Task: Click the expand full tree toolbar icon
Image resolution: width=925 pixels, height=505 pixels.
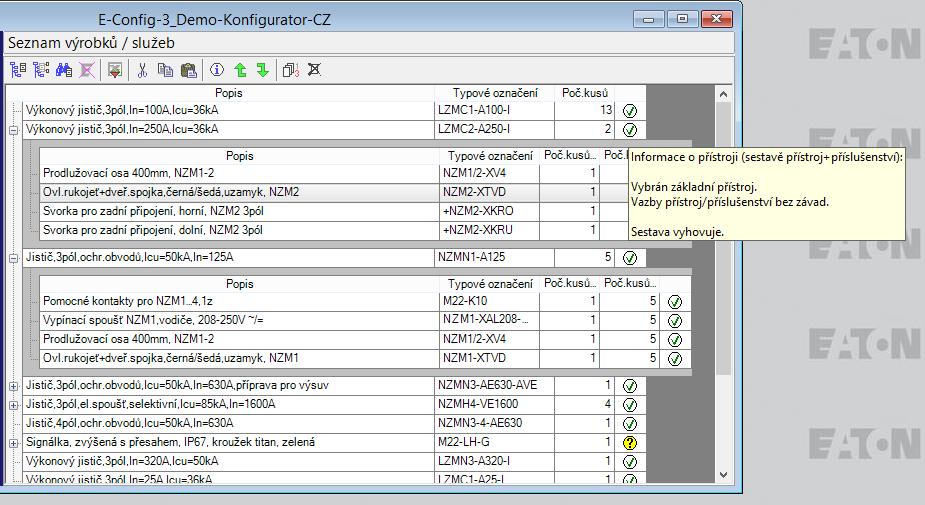Action: [x=41, y=70]
